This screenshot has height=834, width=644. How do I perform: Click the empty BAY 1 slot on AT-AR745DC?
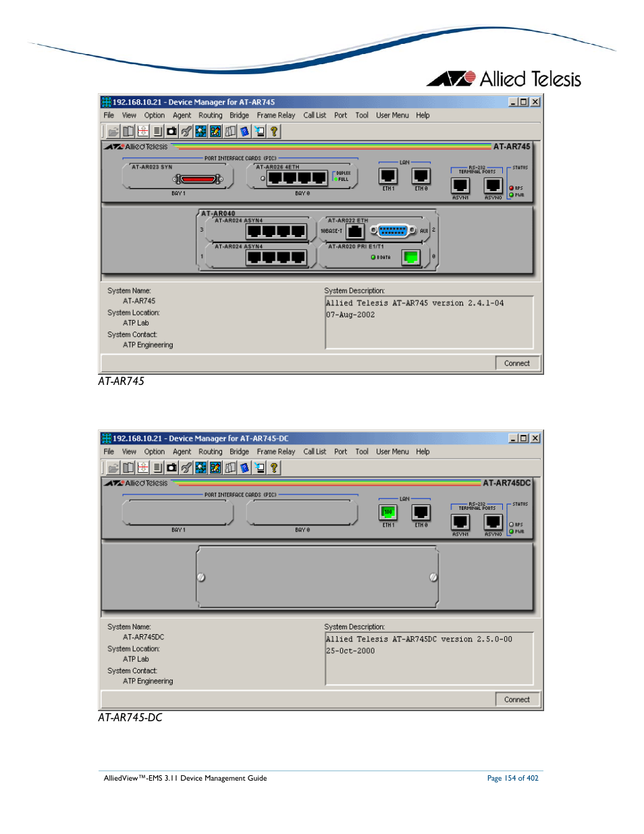click(x=178, y=513)
